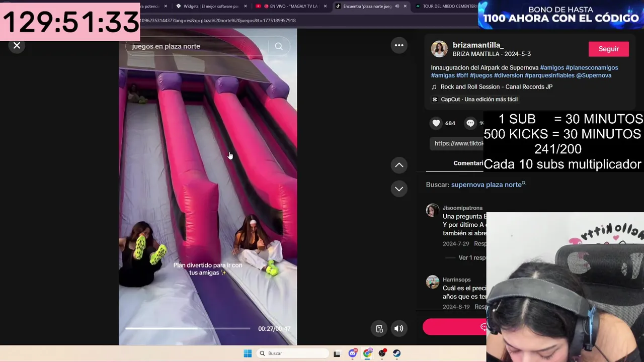Click the Seguir button

[608, 49]
